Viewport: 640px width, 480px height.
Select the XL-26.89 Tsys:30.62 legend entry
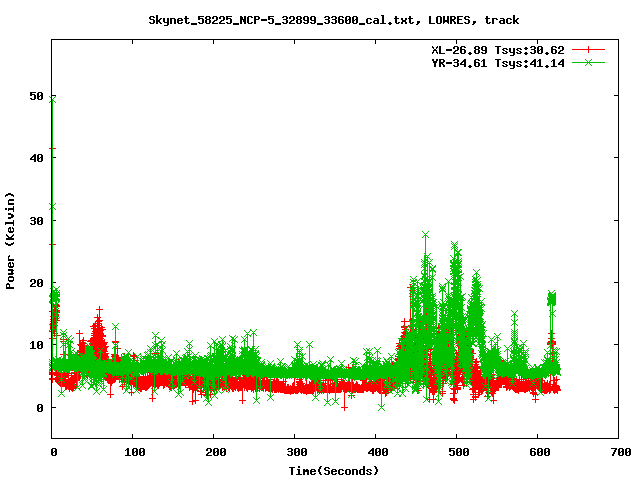[x=498, y=50]
